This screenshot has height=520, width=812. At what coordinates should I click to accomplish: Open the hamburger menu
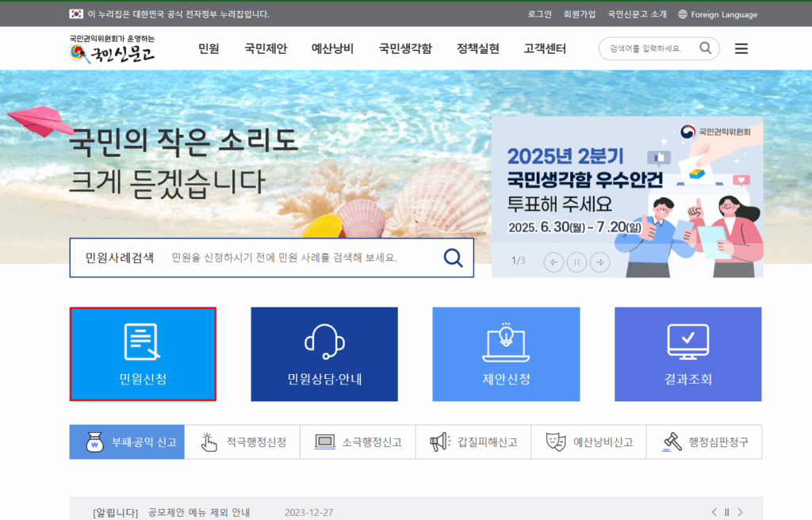(x=741, y=48)
